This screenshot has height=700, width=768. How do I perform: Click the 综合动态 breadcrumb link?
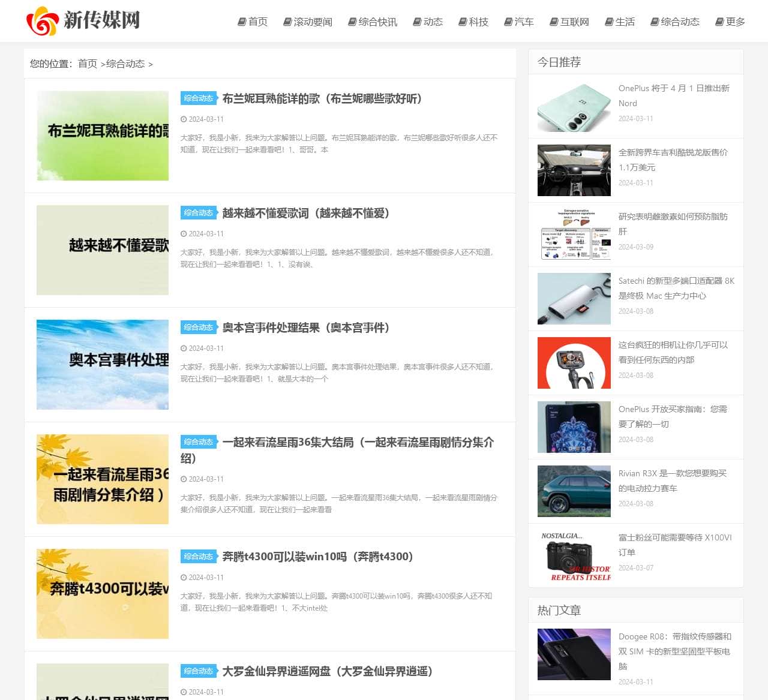[x=125, y=64]
